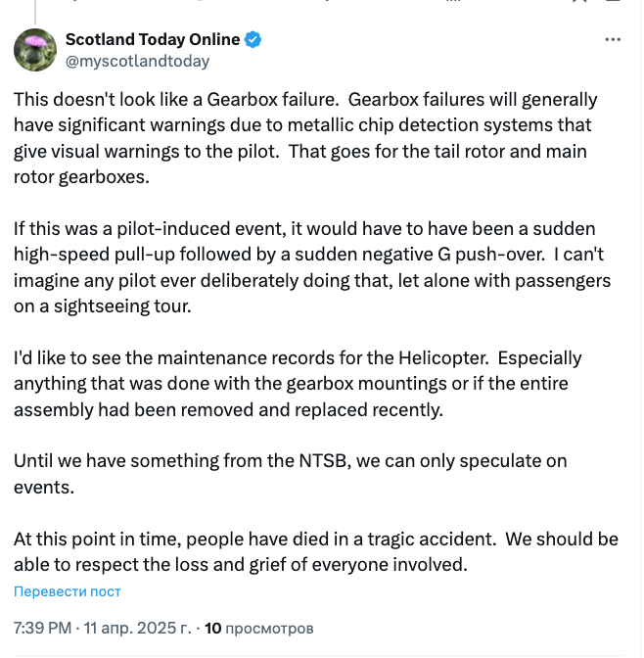Click the paragraph about Gearbox failure warnings
Screen dimensions: 644x658
coord(305,138)
